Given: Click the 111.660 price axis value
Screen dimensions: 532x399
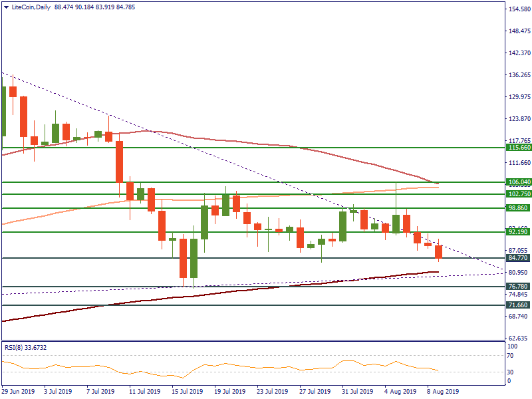Looking at the screenshot, I should (519, 163).
